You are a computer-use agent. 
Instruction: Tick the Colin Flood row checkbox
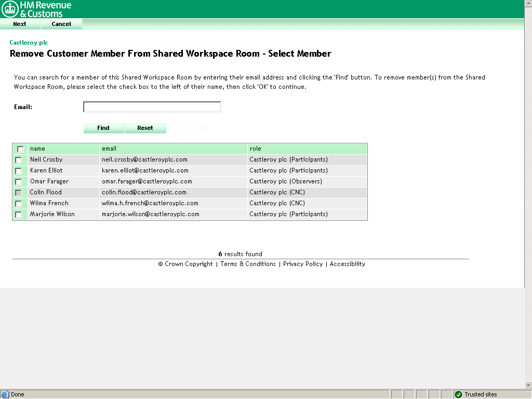coord(19,193)
